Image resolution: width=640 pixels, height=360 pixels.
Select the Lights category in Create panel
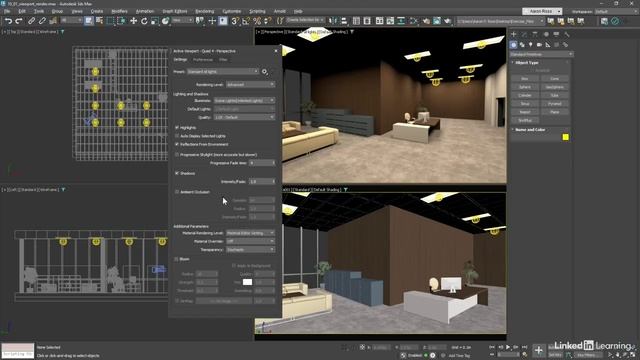click(x=531, y=44)
